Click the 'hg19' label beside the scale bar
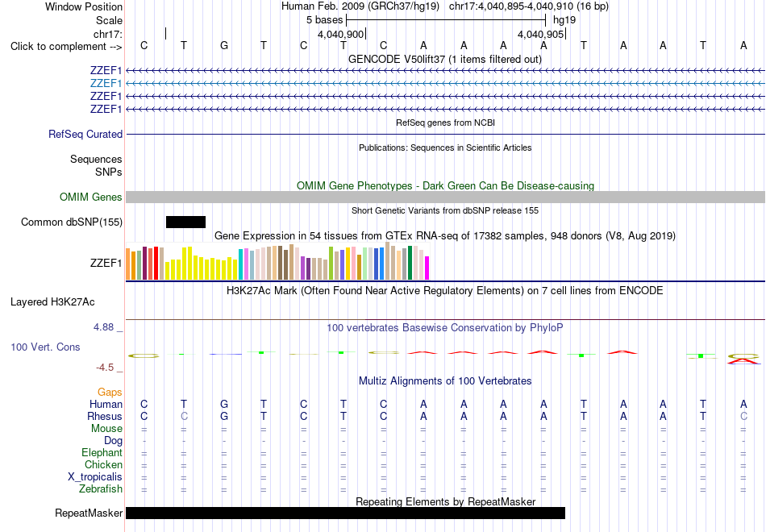766x532 pixels. 564,20
